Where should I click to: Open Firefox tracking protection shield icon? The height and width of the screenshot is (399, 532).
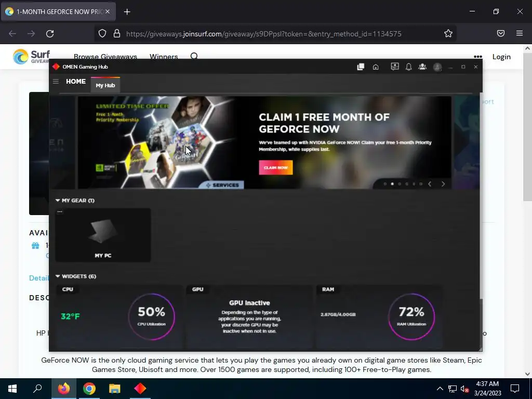102,33
